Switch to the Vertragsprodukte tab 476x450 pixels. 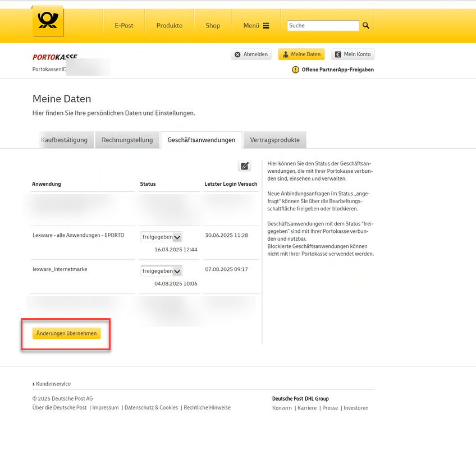tap(274, 140)
